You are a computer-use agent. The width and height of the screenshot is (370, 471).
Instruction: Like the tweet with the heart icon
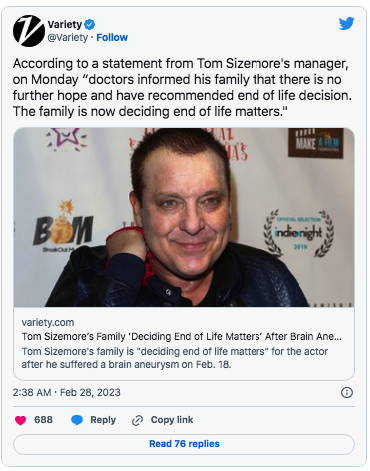(20, 420)
